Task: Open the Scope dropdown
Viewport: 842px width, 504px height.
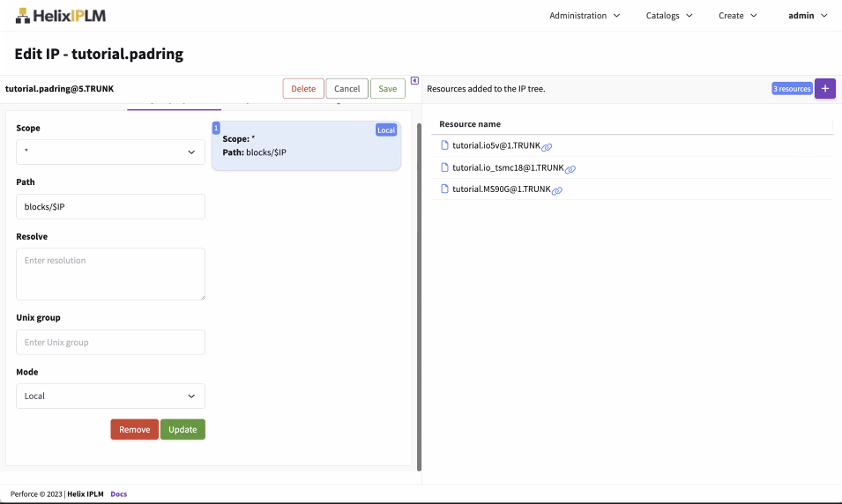Action: [110, 152]
